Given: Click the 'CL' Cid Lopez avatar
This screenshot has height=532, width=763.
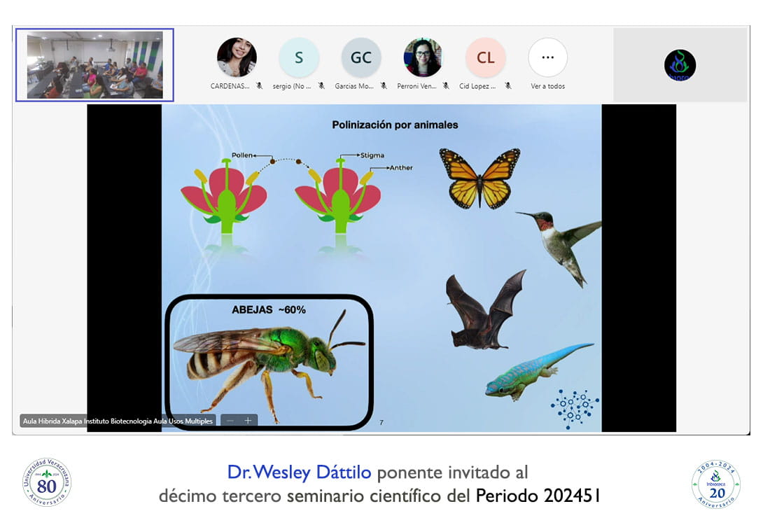Looking at the screenshot, I should [485, 57].
